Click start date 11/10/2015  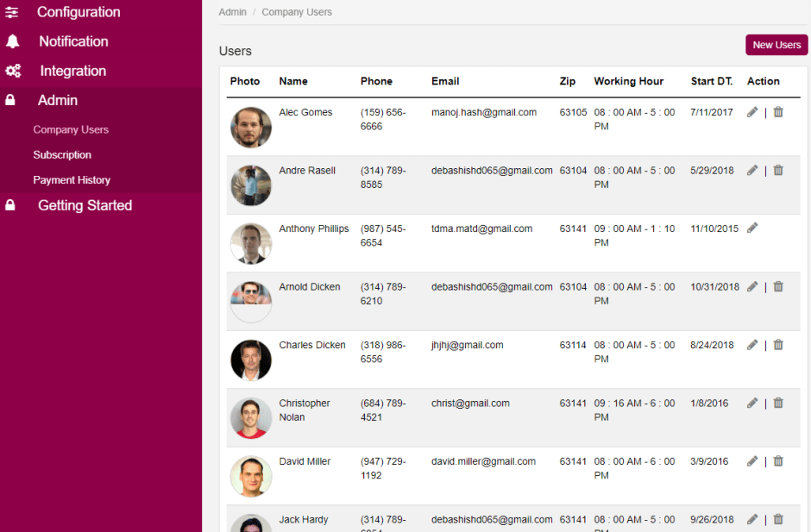714,228
